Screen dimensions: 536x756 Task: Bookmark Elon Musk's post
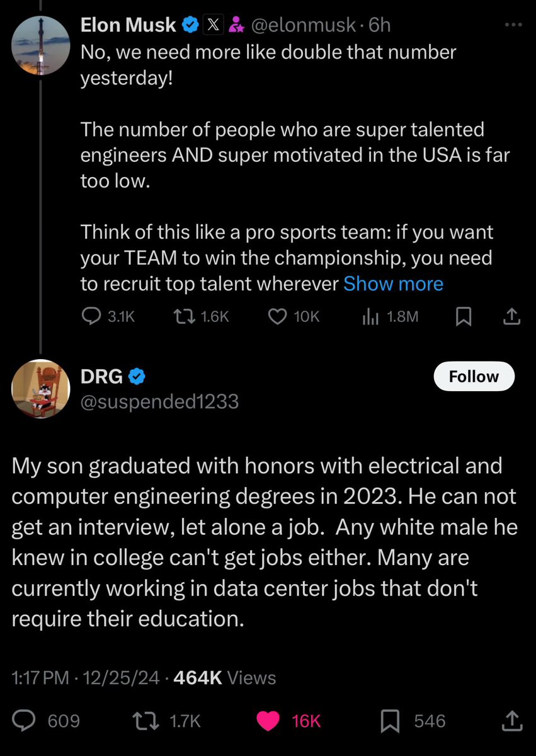(x=463, y=317)
